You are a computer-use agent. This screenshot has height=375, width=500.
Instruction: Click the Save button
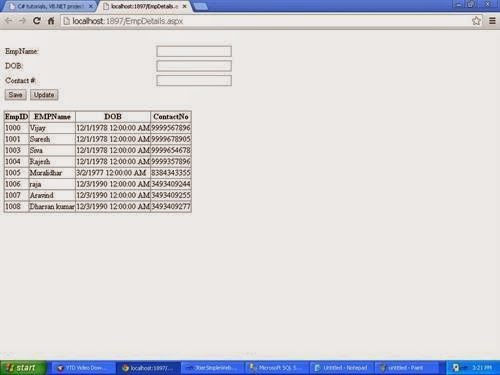click(15, 95)
